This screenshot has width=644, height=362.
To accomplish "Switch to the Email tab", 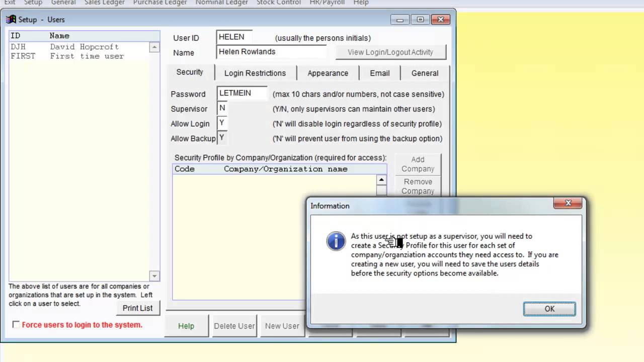I will [380, 73].
